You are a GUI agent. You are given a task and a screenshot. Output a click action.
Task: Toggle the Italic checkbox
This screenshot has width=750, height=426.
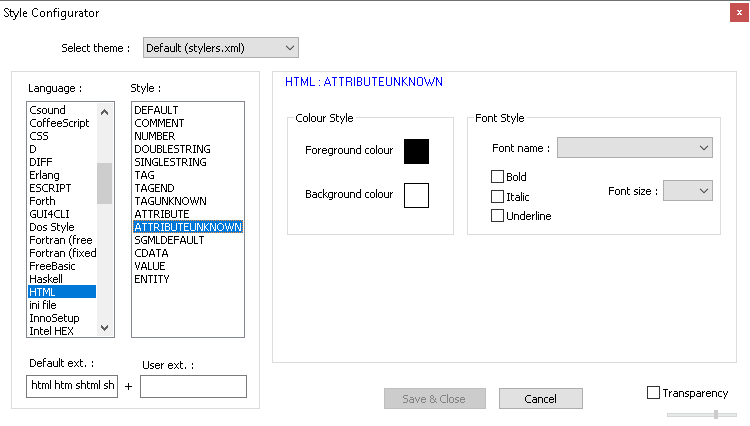(497, 197)
